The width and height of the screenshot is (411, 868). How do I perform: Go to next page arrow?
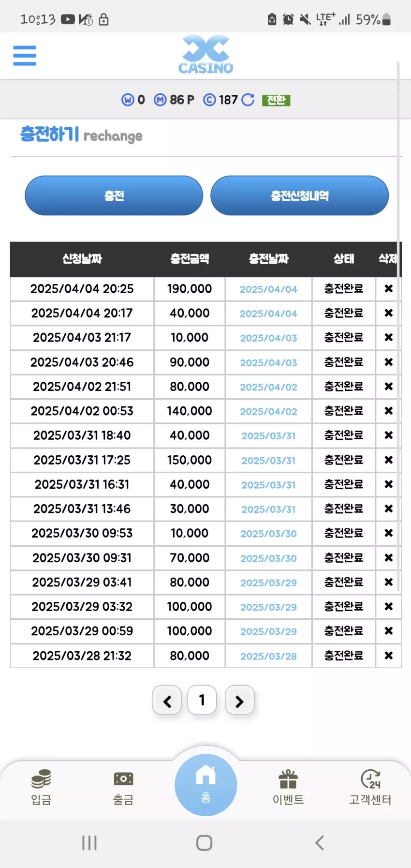(240, 700)
